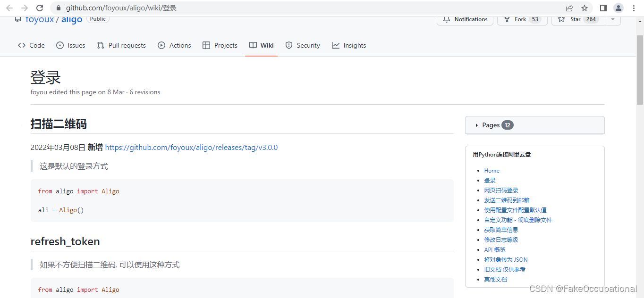Click the lock icon in address bar
The height and width of the screenshot is (298, 644).
[59, 8]
